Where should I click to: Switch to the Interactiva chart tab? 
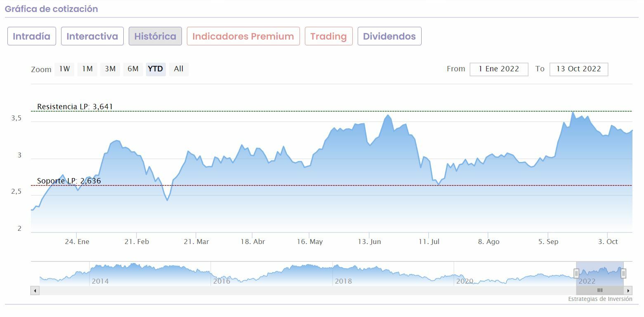click(x=92, y=36)
